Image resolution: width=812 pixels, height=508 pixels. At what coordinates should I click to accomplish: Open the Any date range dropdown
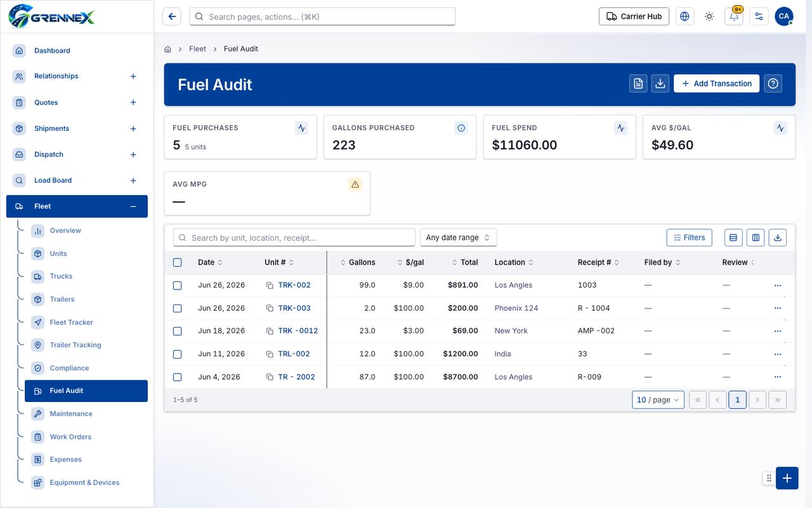pyautogui.click(x=459, y=237)
